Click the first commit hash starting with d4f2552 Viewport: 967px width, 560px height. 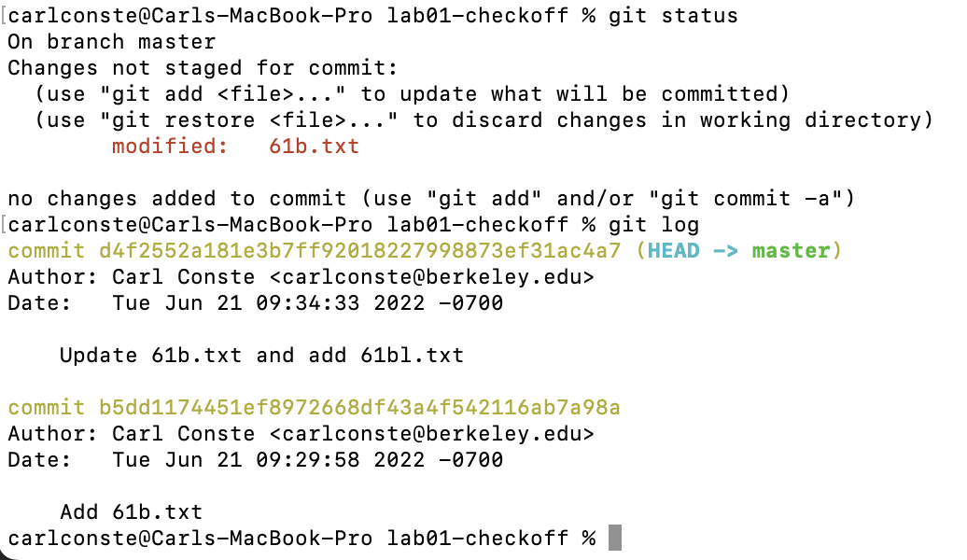[x=359, y=251]
